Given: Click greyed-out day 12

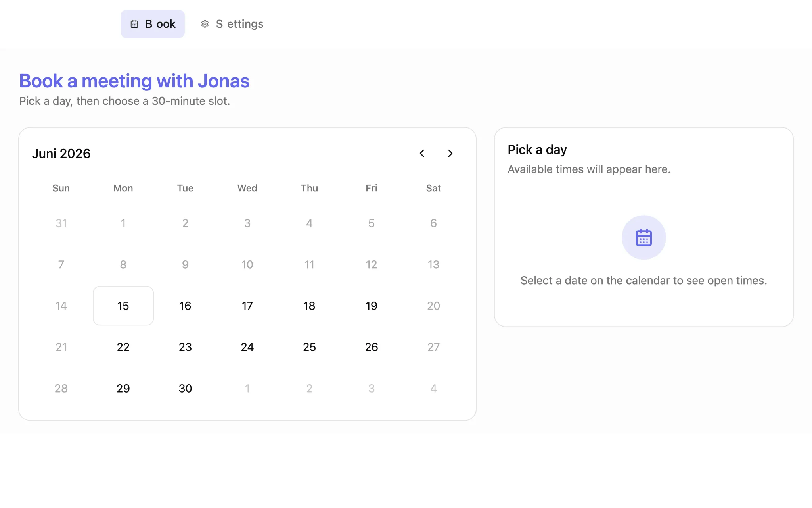Looking at the screenshot, I should click(372, 264).
